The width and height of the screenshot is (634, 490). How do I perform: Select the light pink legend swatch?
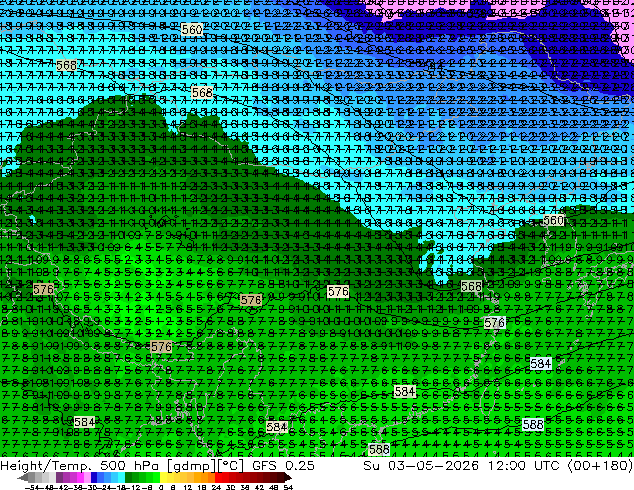87,478
